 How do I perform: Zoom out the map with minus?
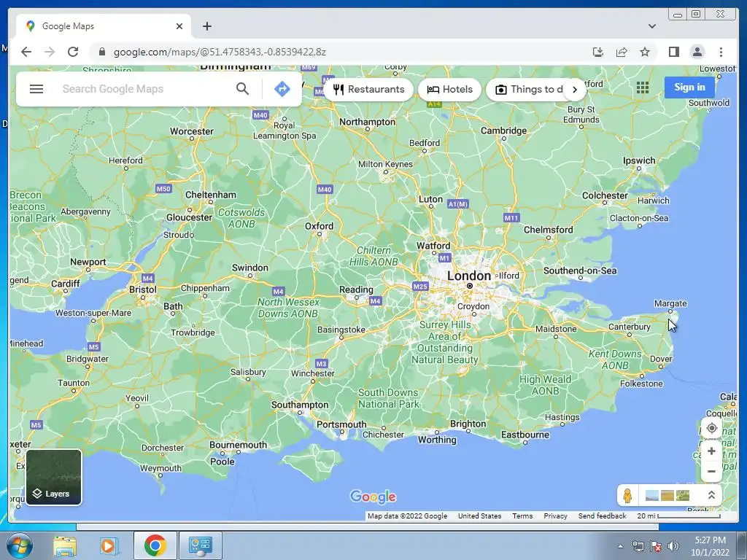point(711,472)
